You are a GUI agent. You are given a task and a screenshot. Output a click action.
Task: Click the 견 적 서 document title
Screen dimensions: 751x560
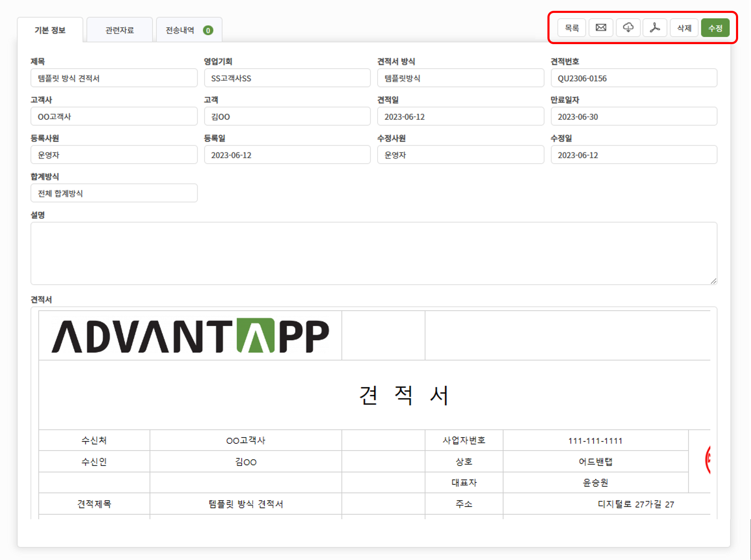click(x=403, y=395)
